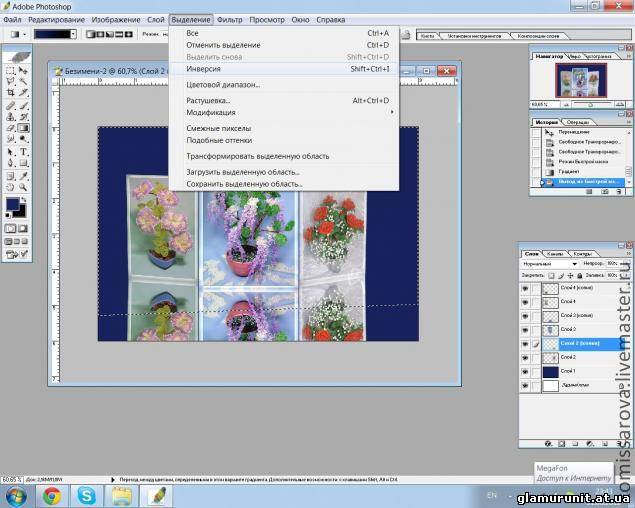The width and height of the screenshot is (635, 508).
Task: Hide the Слой 1 layer
Action: (525, 372)
